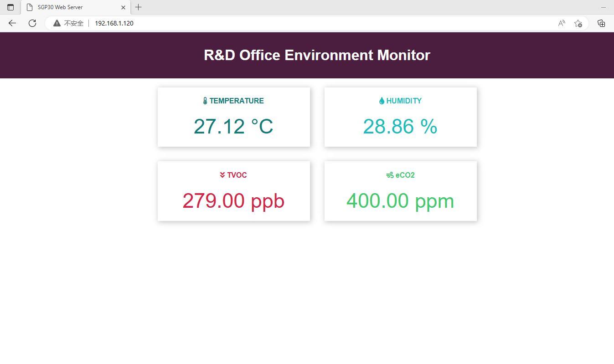Refresh the SGP30 Web Server page
The height and width of the screenshot is (364, 614).
32,23
